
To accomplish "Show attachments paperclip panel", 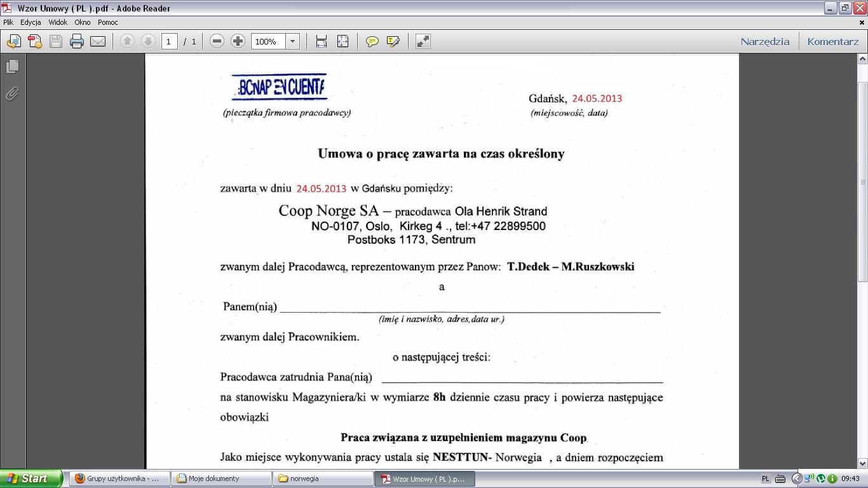I will pos(12,93).
